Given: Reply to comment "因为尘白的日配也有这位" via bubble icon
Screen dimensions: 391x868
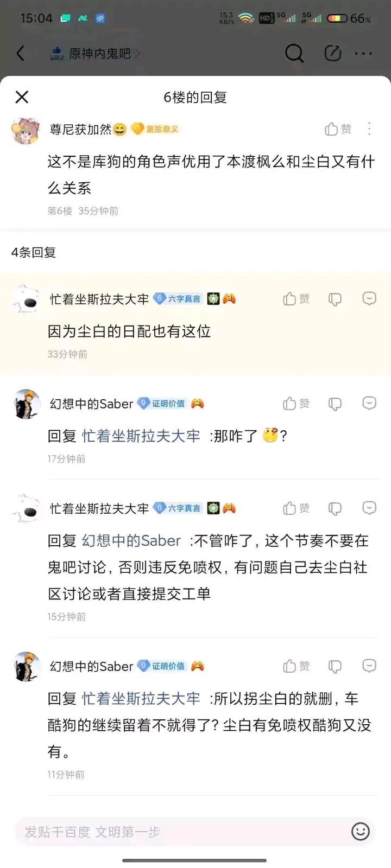Looking at the screenshot, I should (x=369, y=299).
